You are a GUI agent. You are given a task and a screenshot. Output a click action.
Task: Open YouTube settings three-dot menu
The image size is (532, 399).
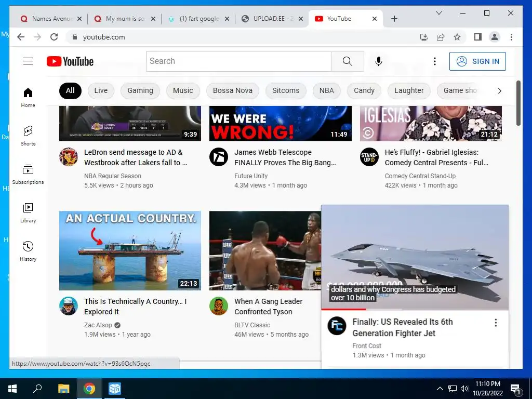click(435, 61)
